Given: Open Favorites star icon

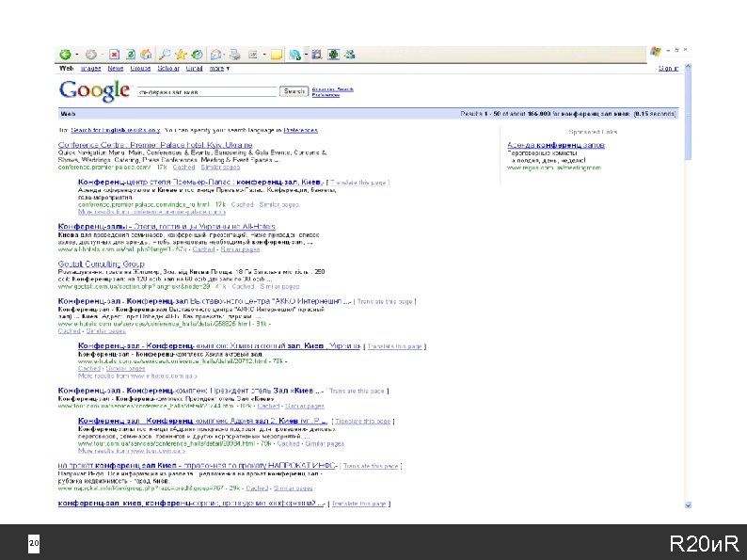Looking at the screenshot, I should 181,55.
